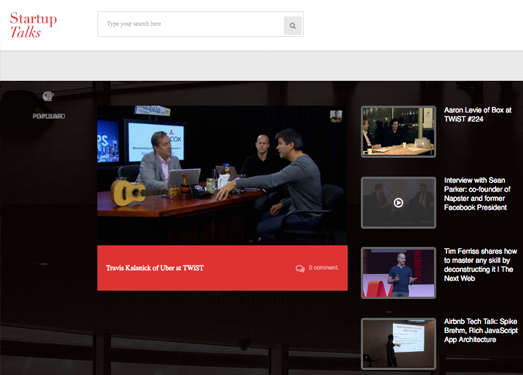Open Airbnb Tech Talk: Spike Brehm title
This screenshot has width=523, height=375.
point(481,330)
